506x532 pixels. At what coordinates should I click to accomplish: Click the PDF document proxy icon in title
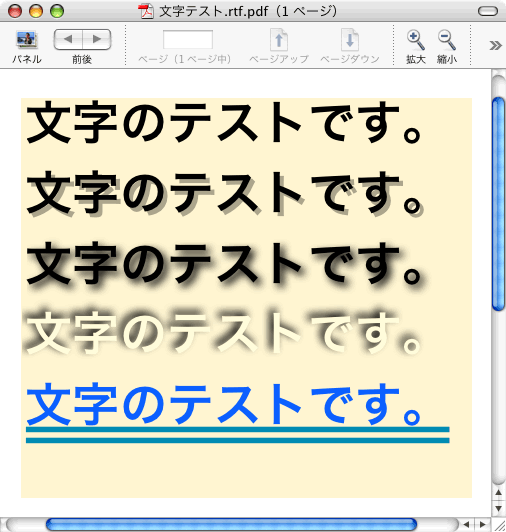(146, 11)
